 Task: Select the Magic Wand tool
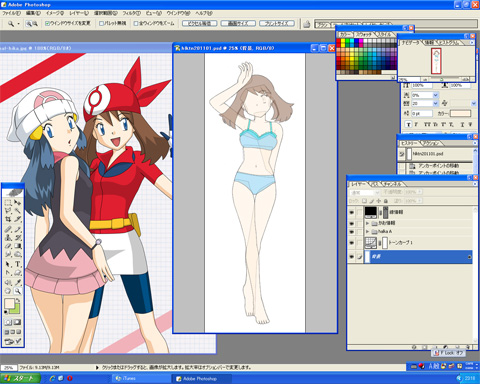point(18,211)
